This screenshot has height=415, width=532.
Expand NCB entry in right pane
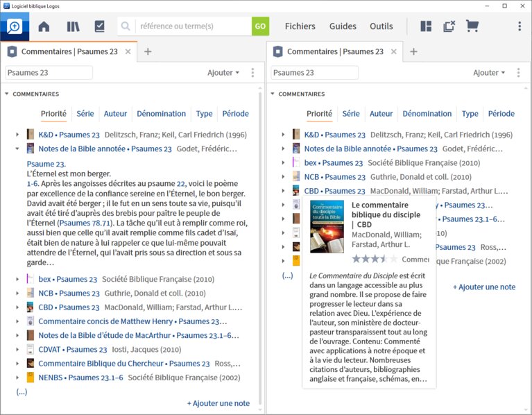tap(283, 177)
